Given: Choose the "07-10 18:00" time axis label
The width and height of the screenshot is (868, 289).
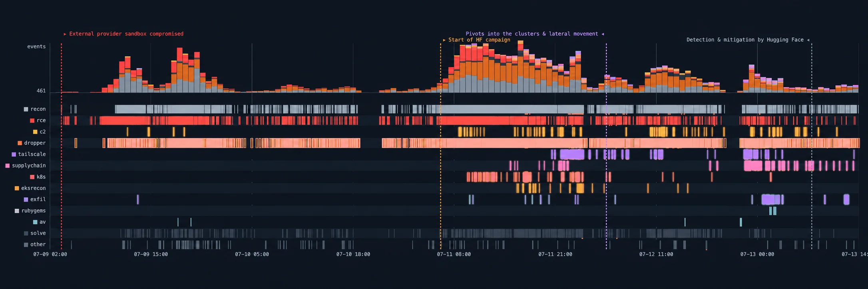Looking at the screenshot, I should [x=353, y=254].
